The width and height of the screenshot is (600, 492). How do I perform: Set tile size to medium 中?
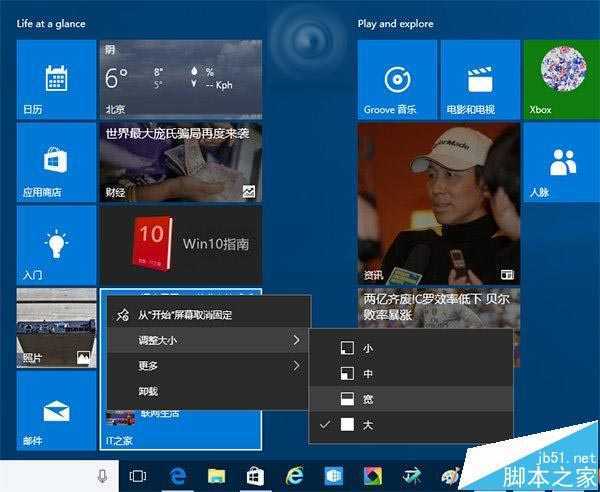[x=411, y=373]
